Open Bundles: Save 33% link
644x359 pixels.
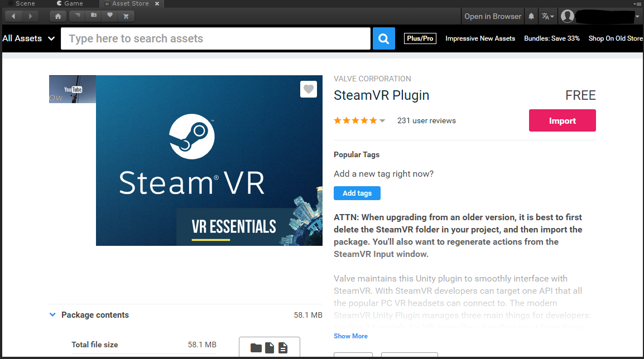(x=551, y=38)
